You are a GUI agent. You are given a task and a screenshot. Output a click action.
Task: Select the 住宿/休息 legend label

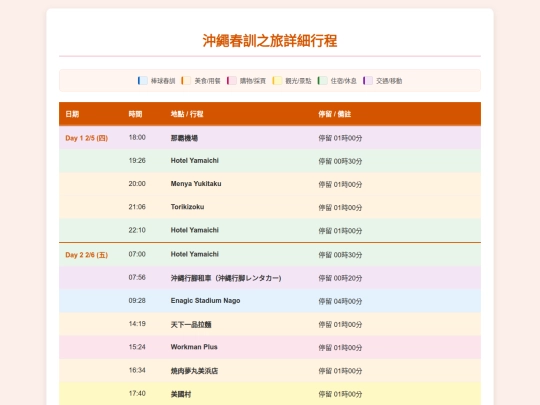pos(343,81)
